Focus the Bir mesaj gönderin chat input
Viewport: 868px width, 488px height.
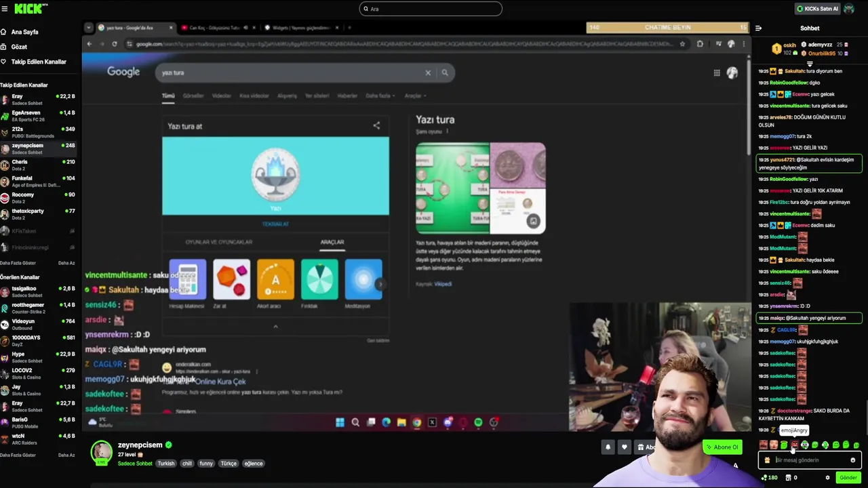pos(809,460)
